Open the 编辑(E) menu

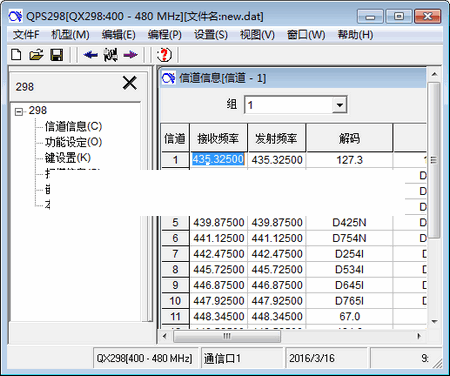click(x=119, y=35)
